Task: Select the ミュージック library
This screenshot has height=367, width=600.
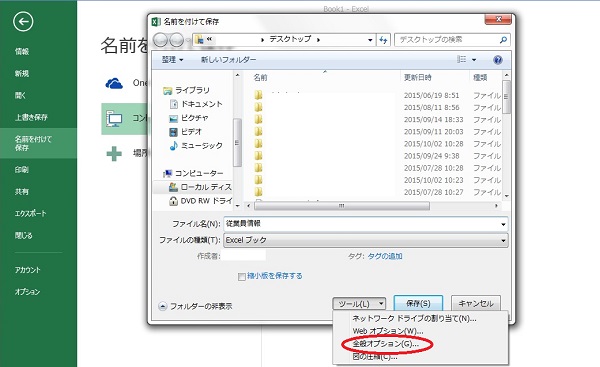Action: point(196,145)
